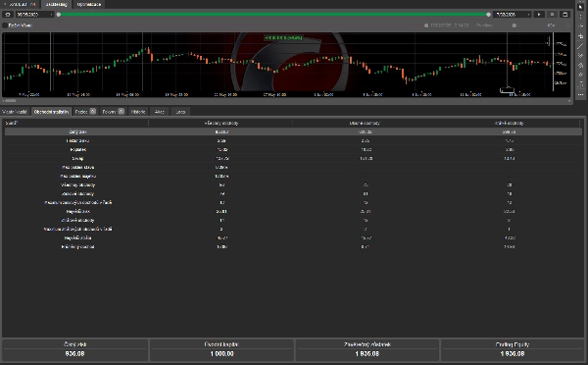This screenshot has width=588, height=365.
Task: Stop the backtest with the stop button
Action: click(x=552, y=15)
